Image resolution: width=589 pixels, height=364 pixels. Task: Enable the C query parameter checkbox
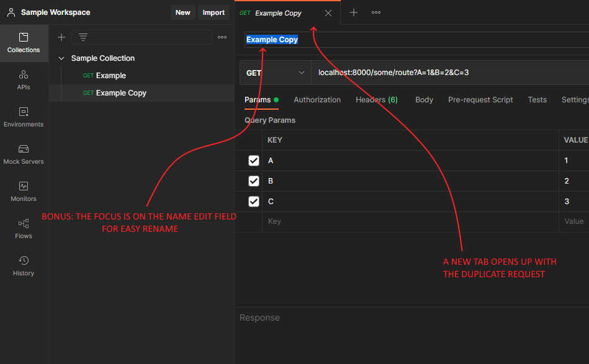pyautogui.click(x=253, y=201)
